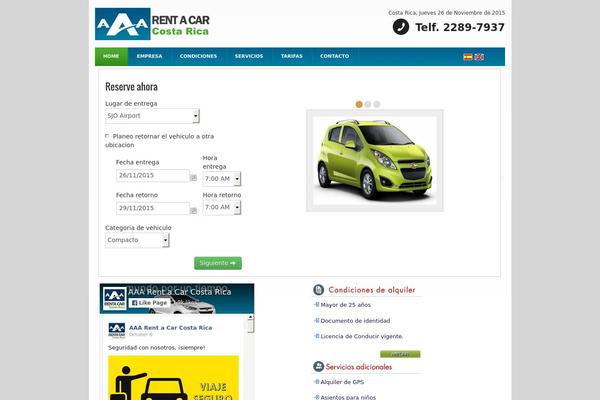Click the green Siguiente button

click(x=218, y=263)
